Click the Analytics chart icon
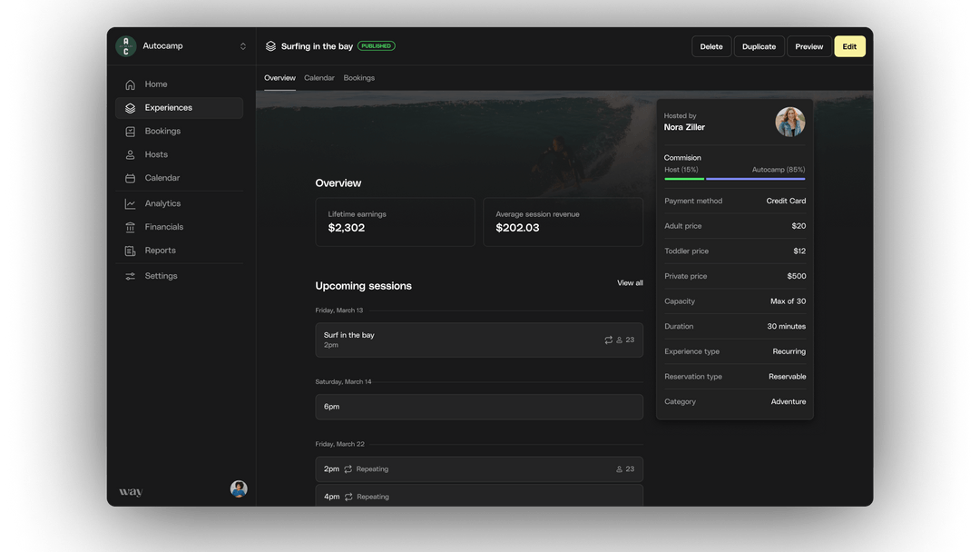The height and width of the screenshot is (552, 980). (x=131, y=204)
